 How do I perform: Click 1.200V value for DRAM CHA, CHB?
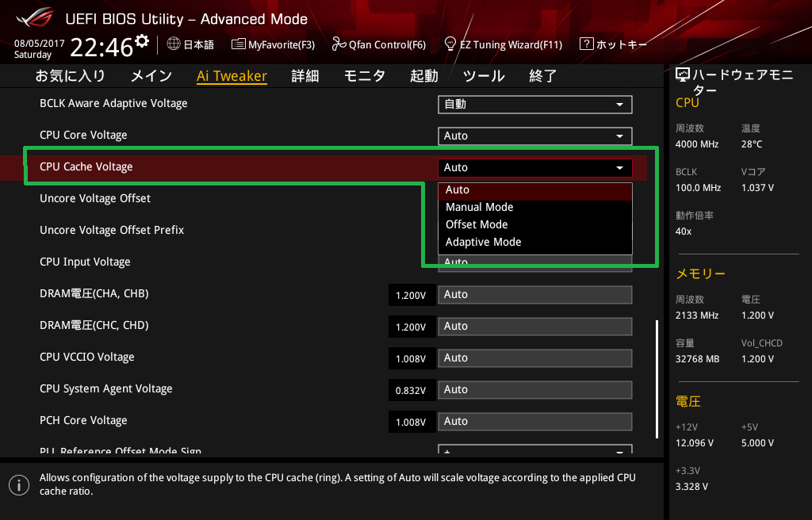412,295
